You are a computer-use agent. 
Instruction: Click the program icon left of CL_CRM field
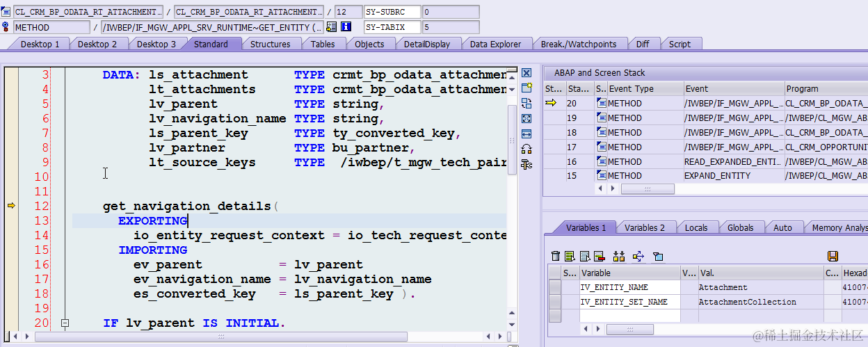click(x=6, y=12)
